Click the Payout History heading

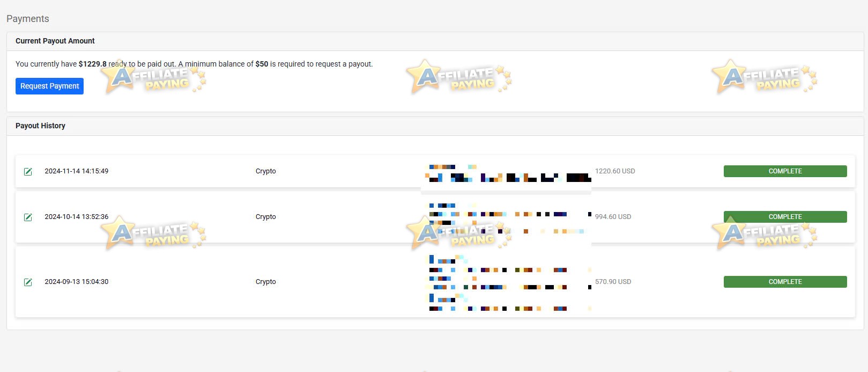coord(40,126)
